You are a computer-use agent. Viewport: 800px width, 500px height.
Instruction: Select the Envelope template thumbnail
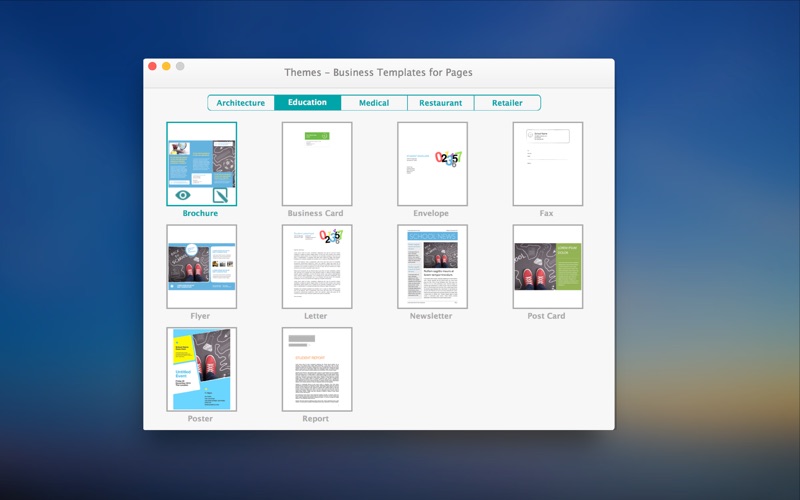click(432, 164)
